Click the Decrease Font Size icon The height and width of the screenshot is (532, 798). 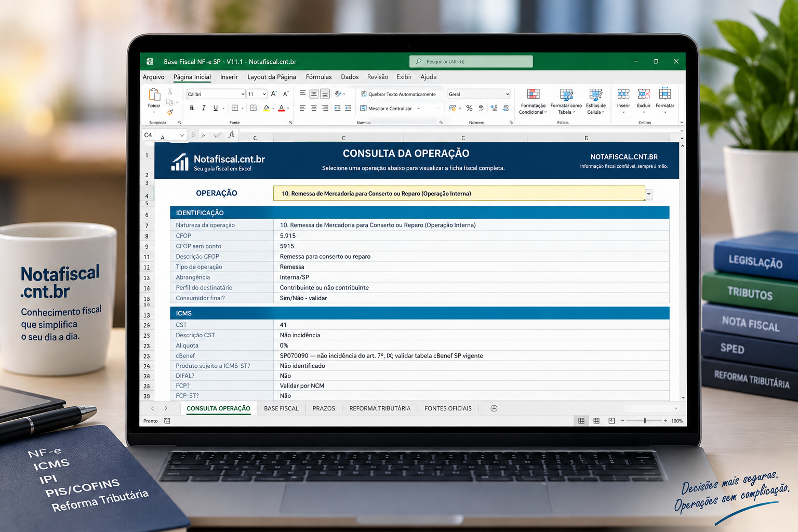click(x=285, y=94)
